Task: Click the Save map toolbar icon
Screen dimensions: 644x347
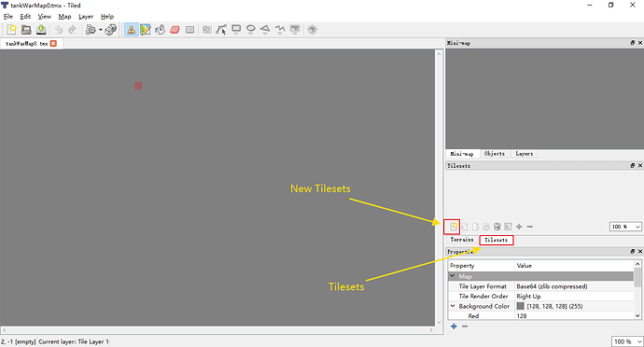Action: coord(41,30)
